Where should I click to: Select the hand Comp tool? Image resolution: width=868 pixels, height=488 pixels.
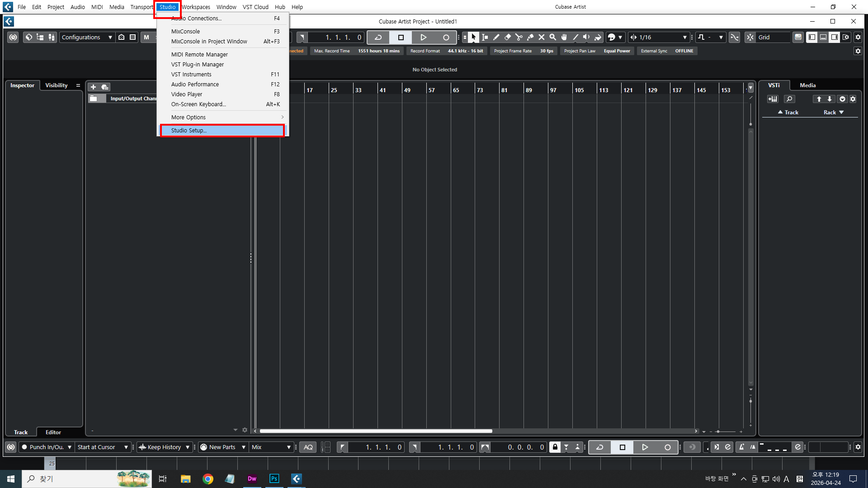[x=564, y=37]
